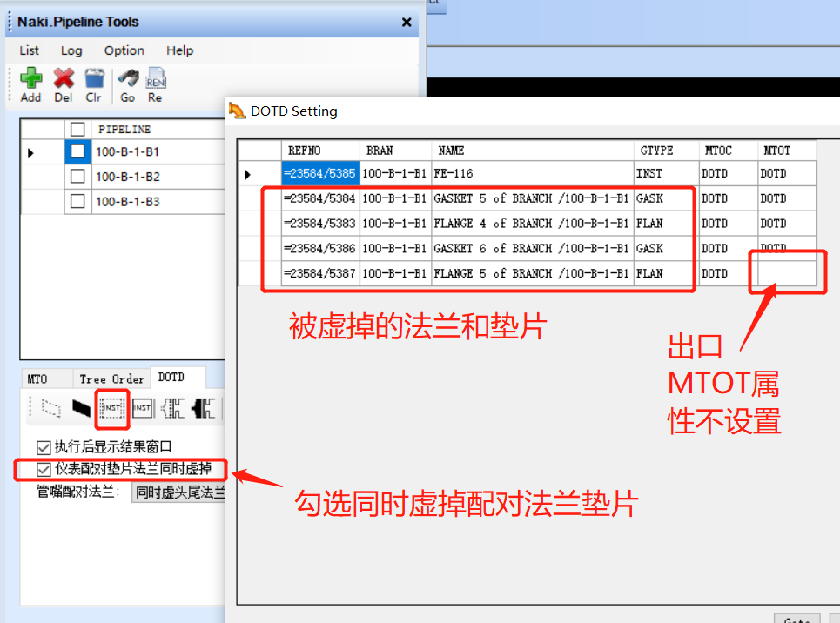840x623 pixels.
Task: Check the box for pipeline 100-B-1-B3
Action: pyautogui.click(x=77, y=201)
